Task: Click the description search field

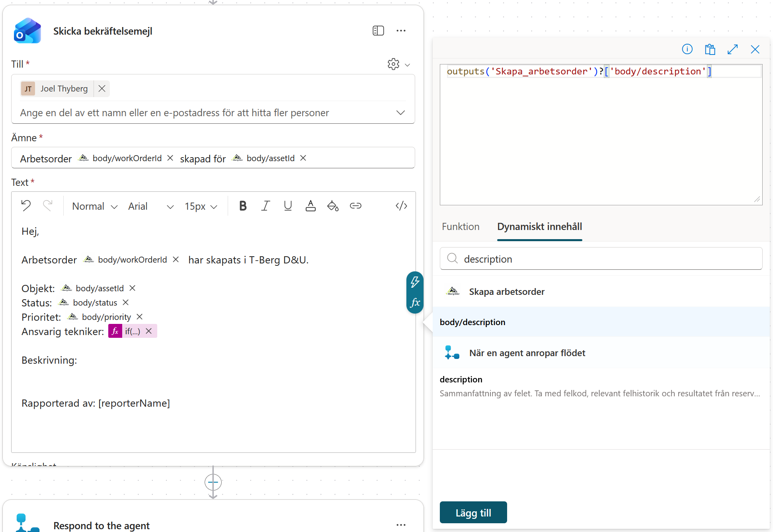Action: [x=601, y=259]
